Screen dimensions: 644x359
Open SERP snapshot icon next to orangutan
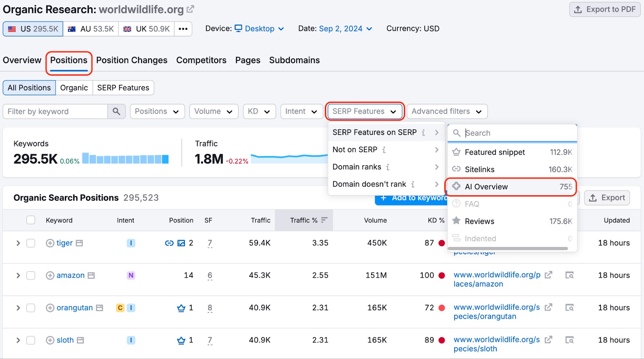coord(99,308)
